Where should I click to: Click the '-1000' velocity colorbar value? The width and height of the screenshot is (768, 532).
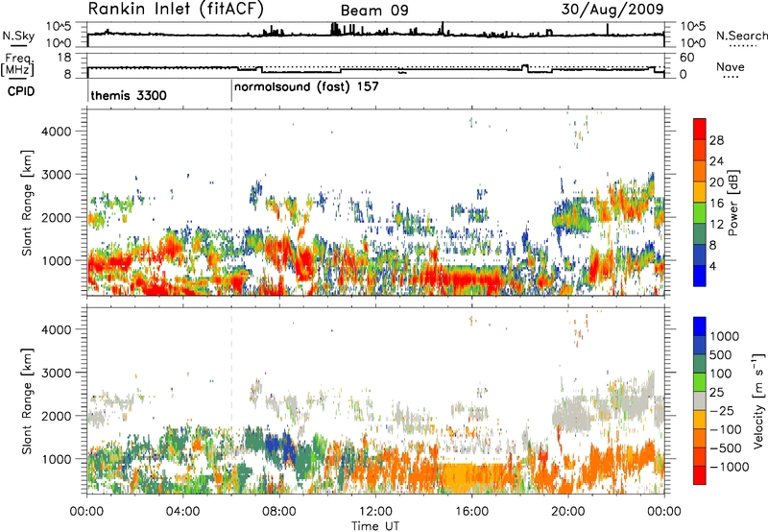[x=730, y=467]
